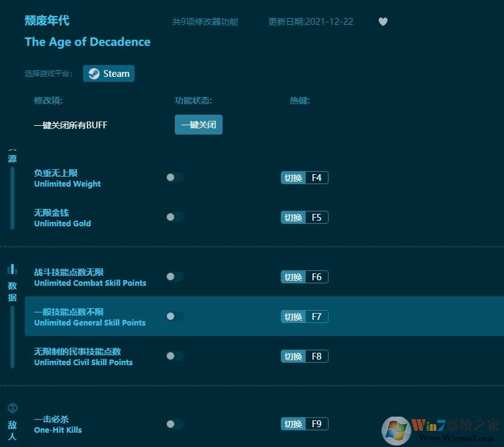Enable the Unlimited Gold toggle
Screen dimensions: 504x447
pos(175,218)
